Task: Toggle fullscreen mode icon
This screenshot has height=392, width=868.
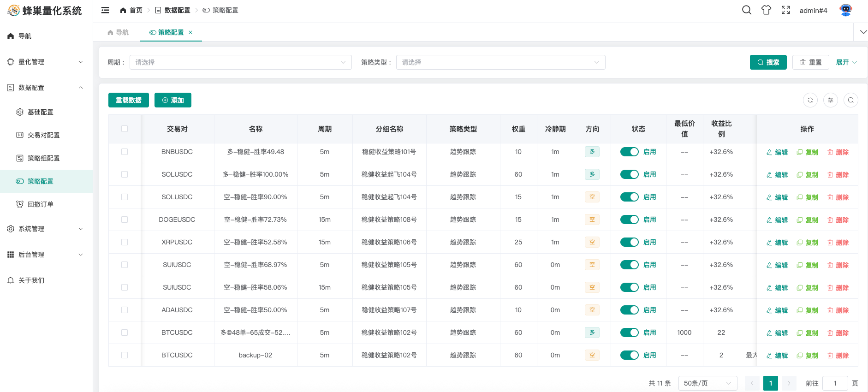Action: (786, 10)
